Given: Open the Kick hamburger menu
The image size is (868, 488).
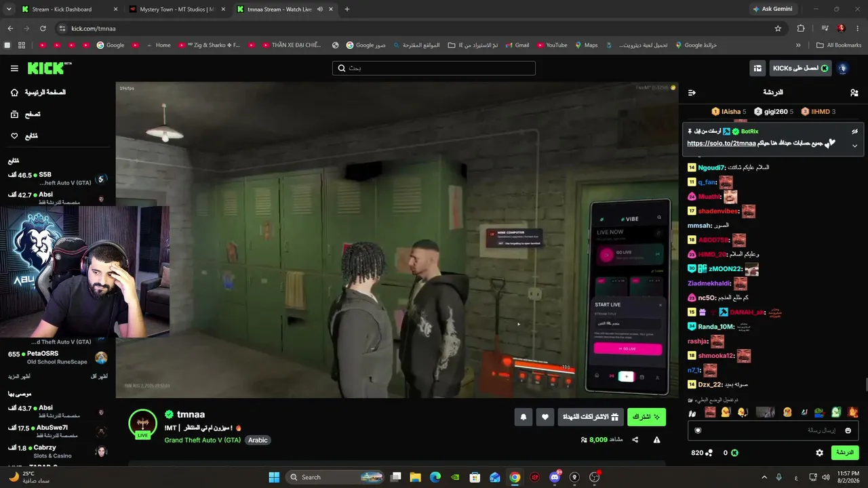Looking at the screenshot, I should 14,68.
